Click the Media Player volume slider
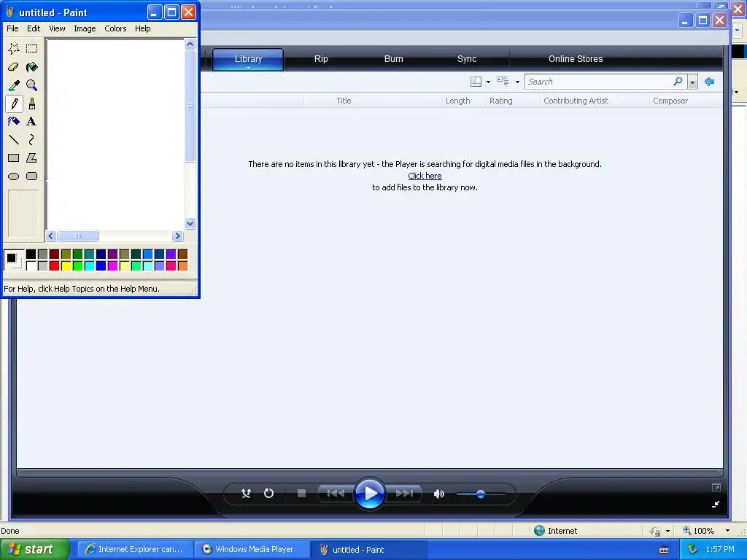 [481, 494]
